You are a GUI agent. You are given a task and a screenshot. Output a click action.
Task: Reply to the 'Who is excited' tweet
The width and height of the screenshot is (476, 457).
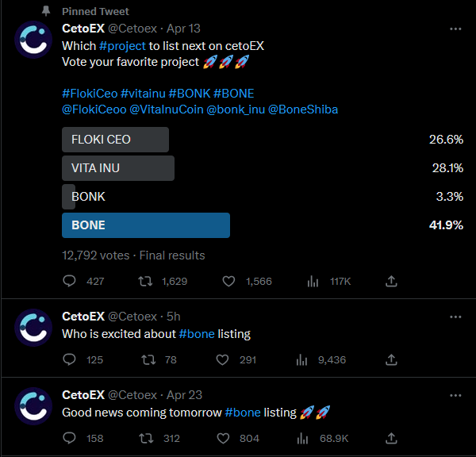pyautogui.click(x=69, y=359)
